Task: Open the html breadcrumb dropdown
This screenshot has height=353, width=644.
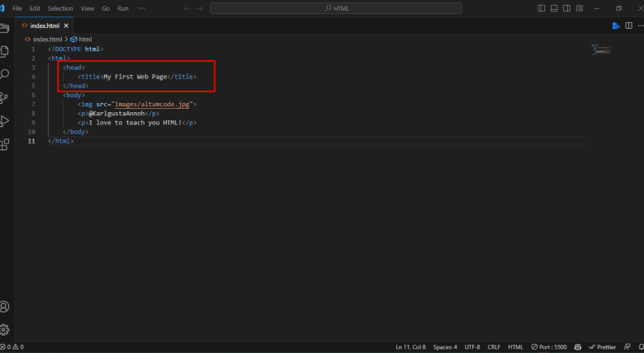Action: (x=81, y=40)
